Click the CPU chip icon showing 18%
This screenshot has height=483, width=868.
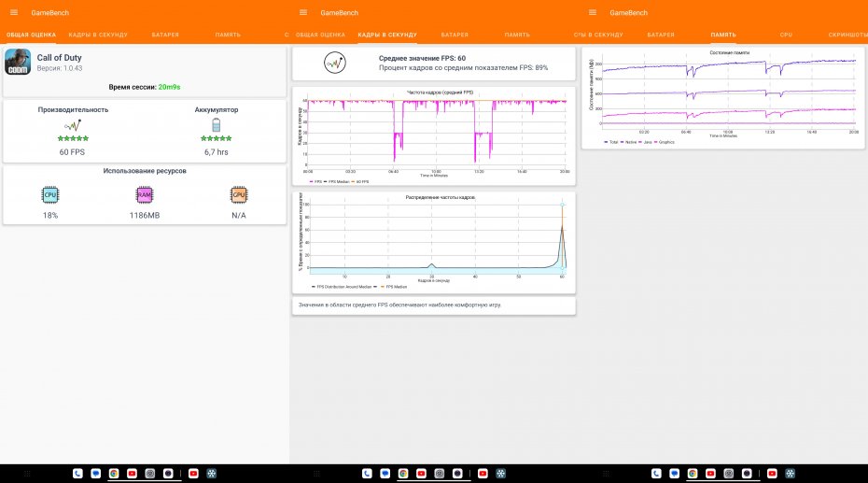[49, 194]
